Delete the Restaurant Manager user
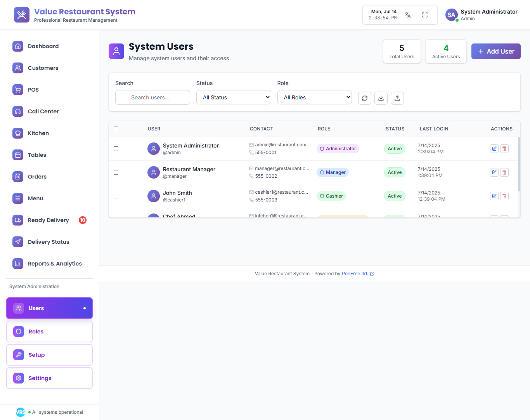530x420 pixels. (504, 172)
